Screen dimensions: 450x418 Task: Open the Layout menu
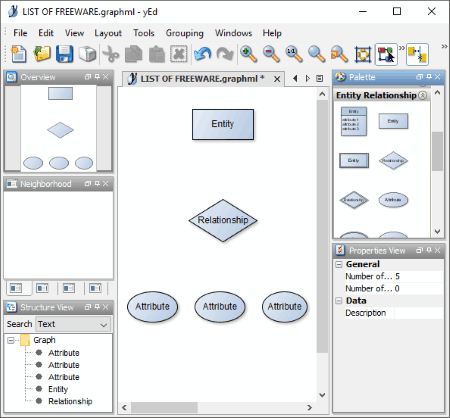coord(108,33)
